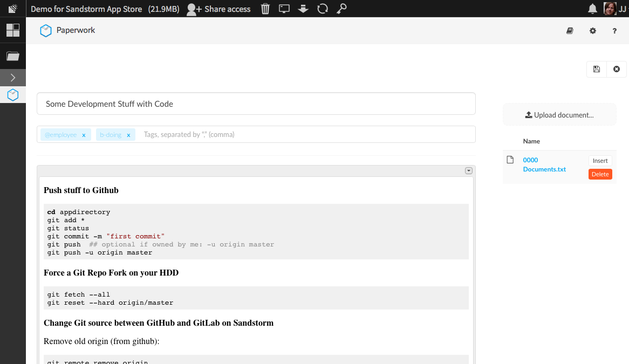The height and width of the screenshot is (364, 629).
Task: Select the Paperwork grain icon in sidebar
Action: tap(13, 94)
